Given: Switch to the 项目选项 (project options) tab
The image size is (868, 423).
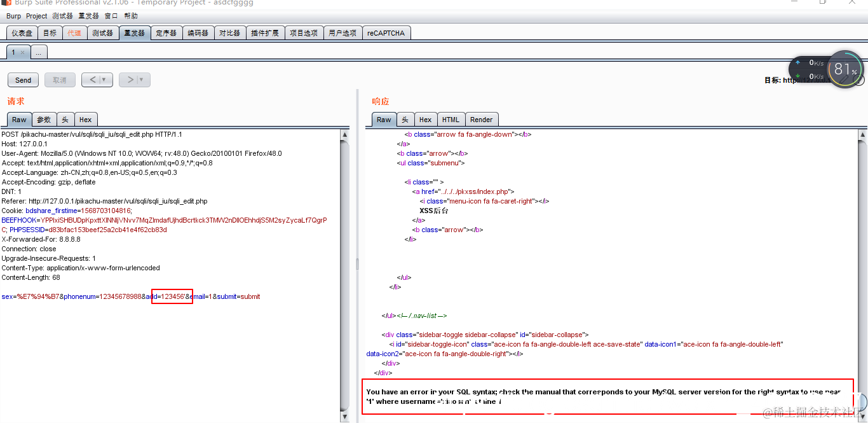Looking at the screenshot, I should click(304, 33).
